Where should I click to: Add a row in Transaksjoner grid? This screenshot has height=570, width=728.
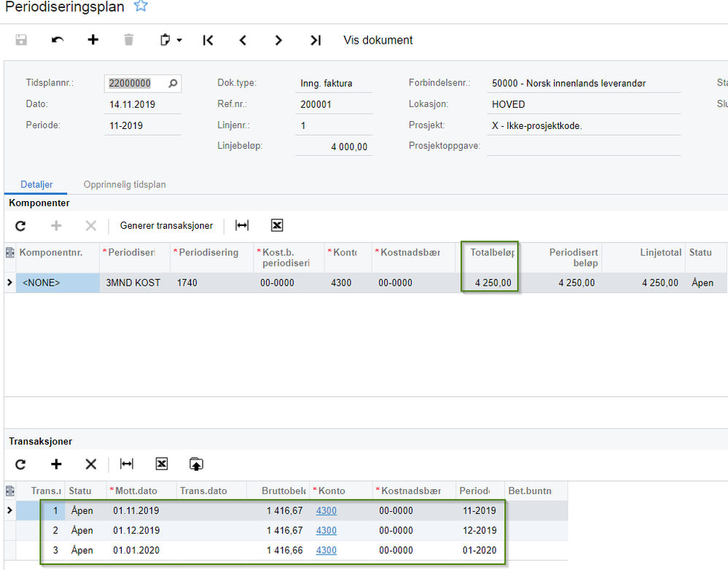click(x=56, y=464)
